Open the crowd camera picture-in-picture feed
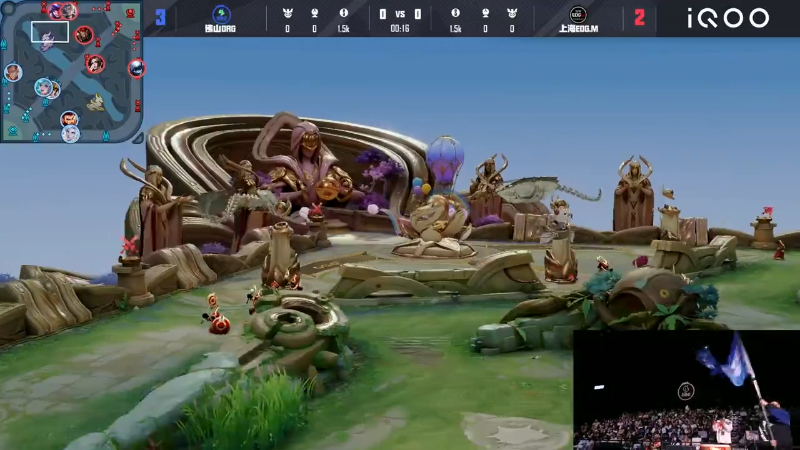 tap(686, 390)
